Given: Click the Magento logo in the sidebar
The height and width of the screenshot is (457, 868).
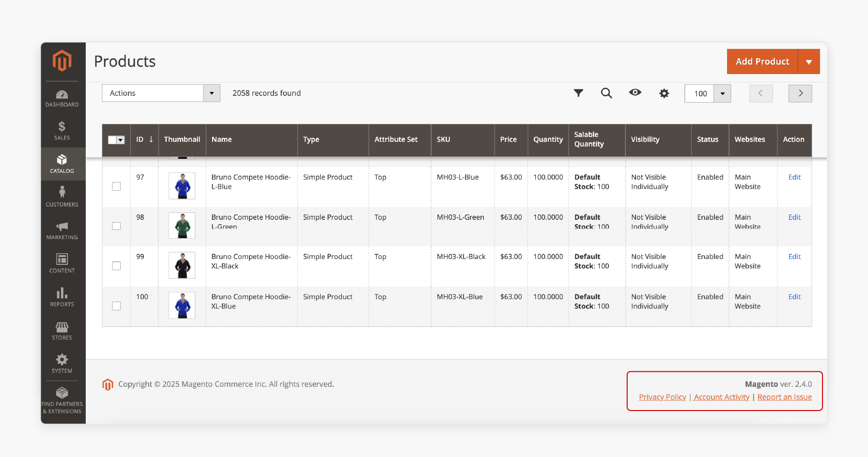Looking at the screenshot, I should click(x=62, y=61).
